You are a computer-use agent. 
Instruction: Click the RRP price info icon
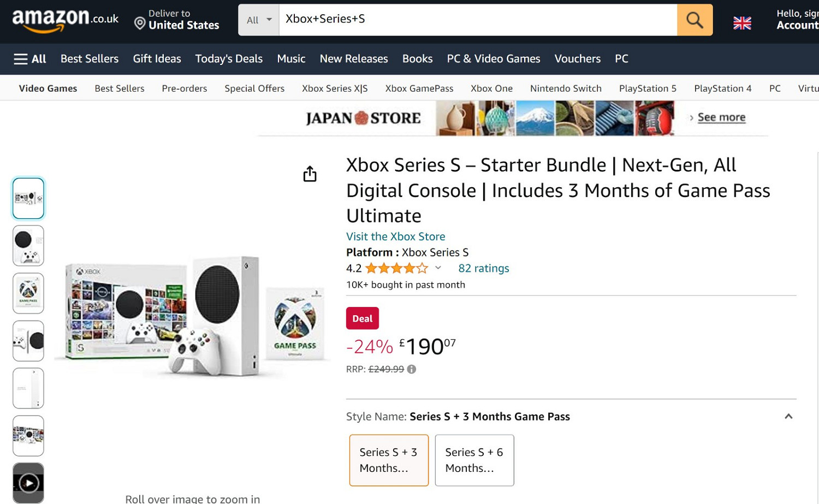tap(411, 369)
